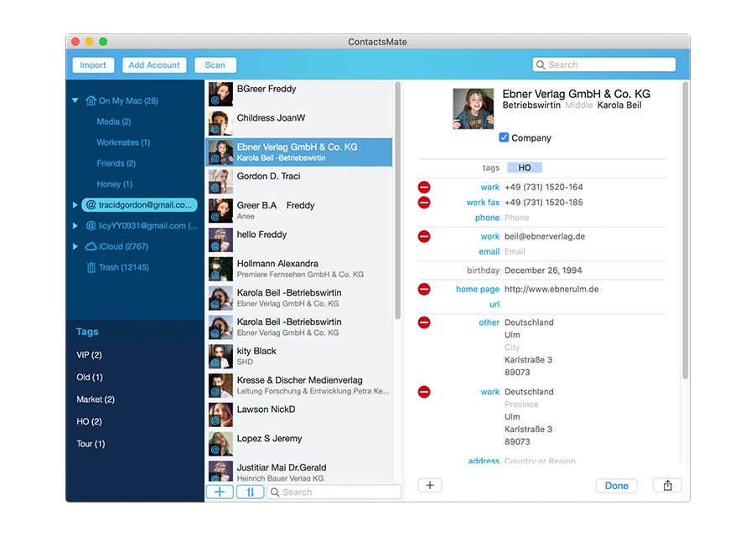Select the Market tag in sidebar
Viewport: 756px width, 546px height.
(x=96, y=399)
